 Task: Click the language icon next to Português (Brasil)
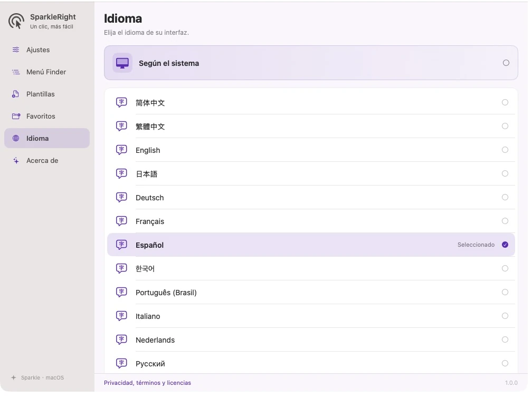tap(121, 292)
